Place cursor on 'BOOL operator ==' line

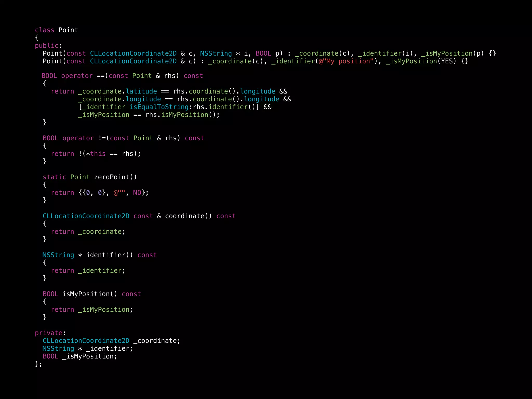[x=122, y=76]
